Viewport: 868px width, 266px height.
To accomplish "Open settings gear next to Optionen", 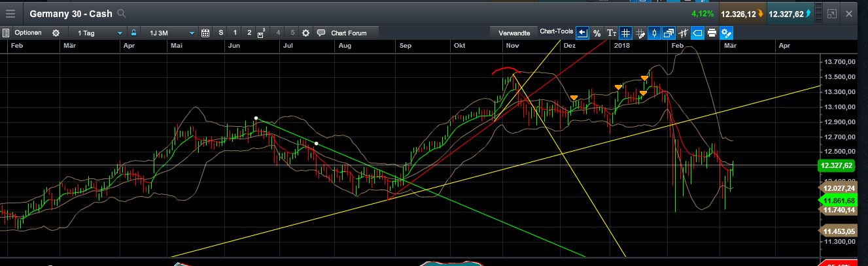I will (56, 33).
